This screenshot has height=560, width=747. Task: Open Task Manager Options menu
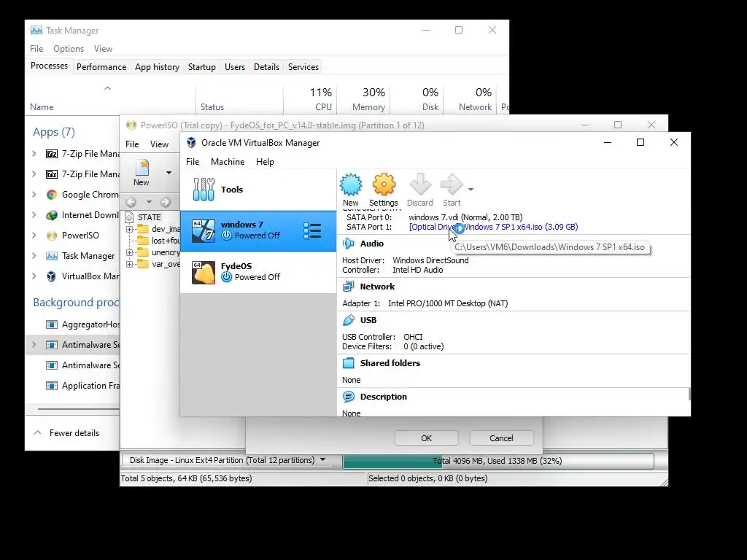(69, 49)
